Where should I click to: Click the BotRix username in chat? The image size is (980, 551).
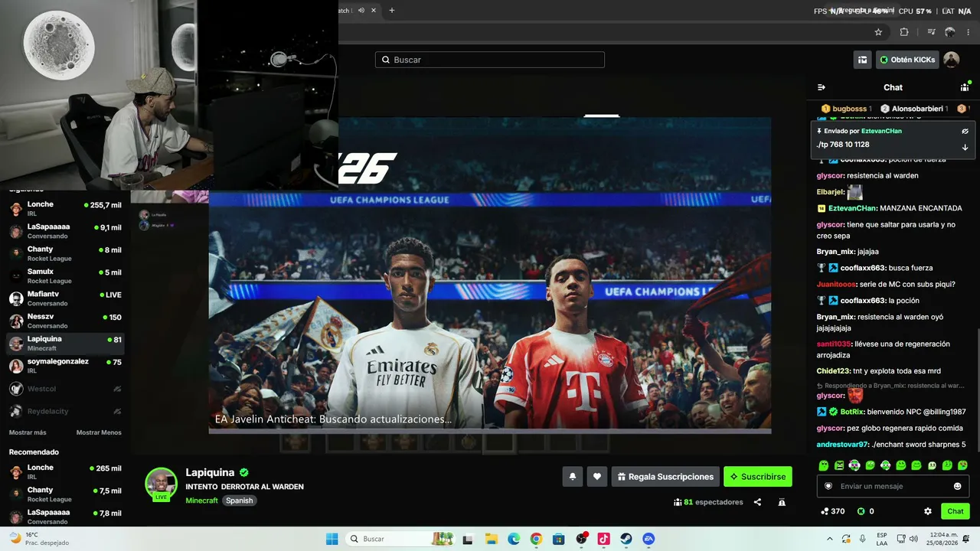(852, 412)
